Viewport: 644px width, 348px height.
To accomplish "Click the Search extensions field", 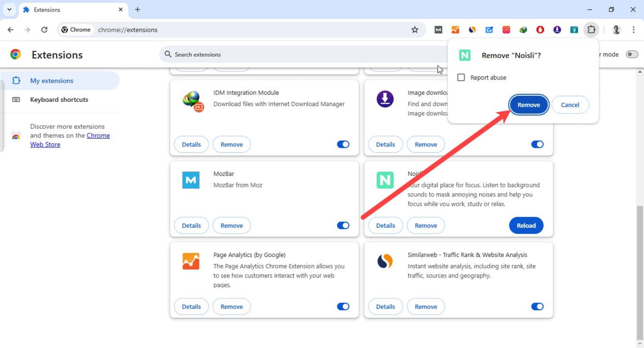I will coord(304,54).
